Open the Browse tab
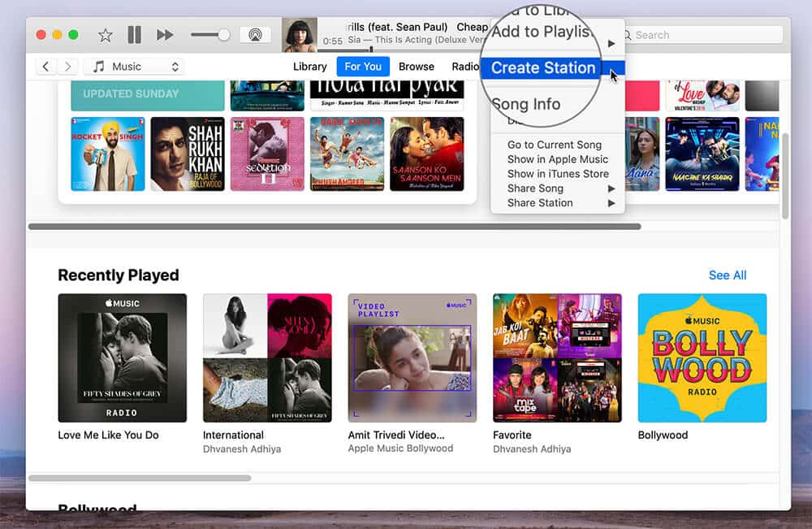 (417, 67)
